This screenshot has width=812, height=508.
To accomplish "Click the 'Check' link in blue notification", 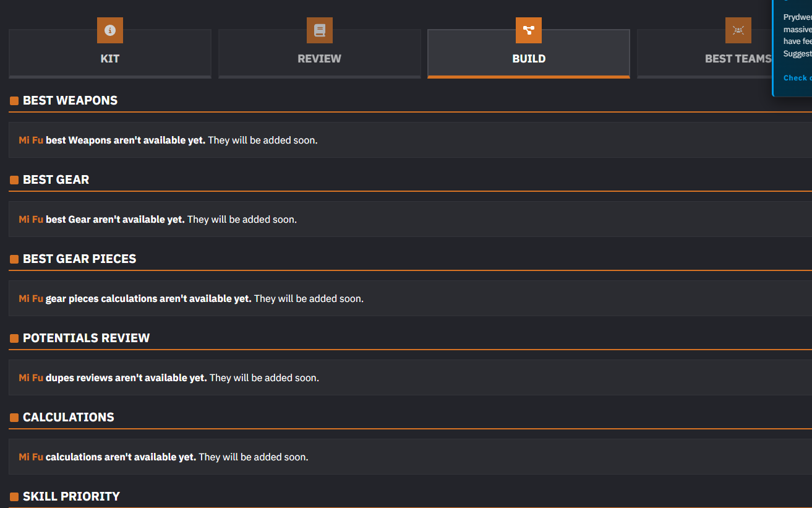I will 797,78.
